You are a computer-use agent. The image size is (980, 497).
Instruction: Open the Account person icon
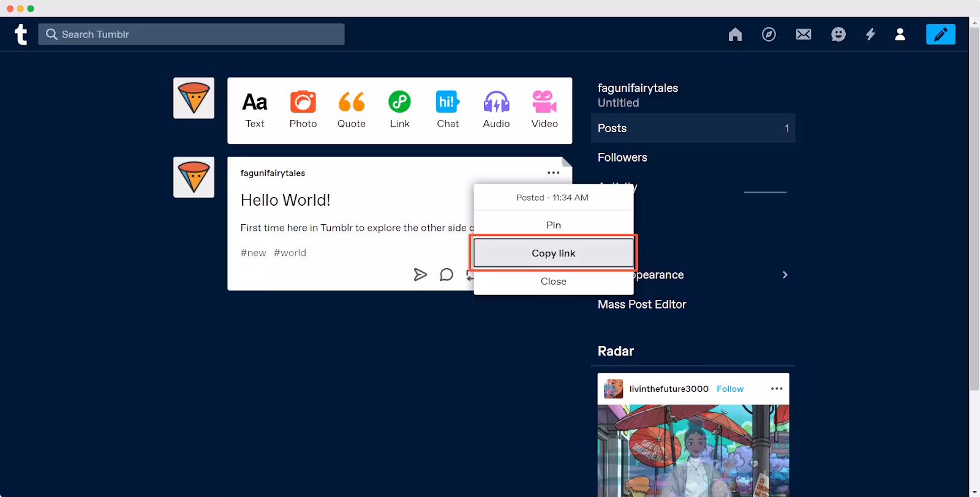[x=900, y=34]
